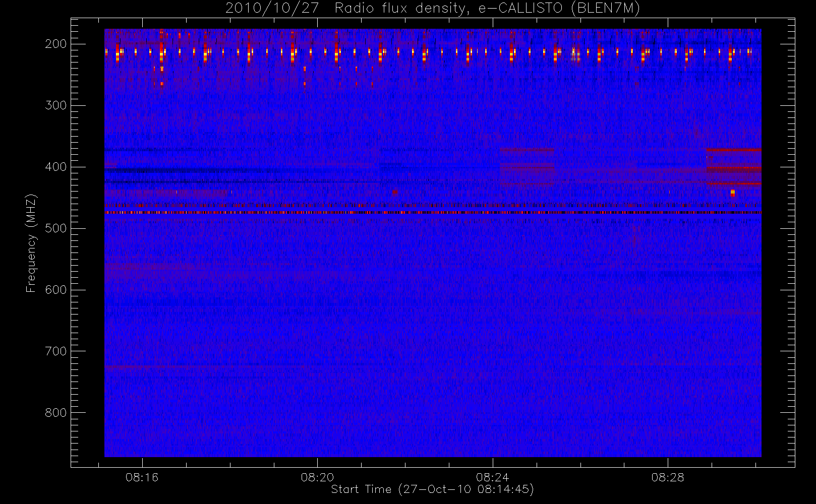816x504 pixels.
Task: Click the 08:16 time tick label
Action: (142, 477)
